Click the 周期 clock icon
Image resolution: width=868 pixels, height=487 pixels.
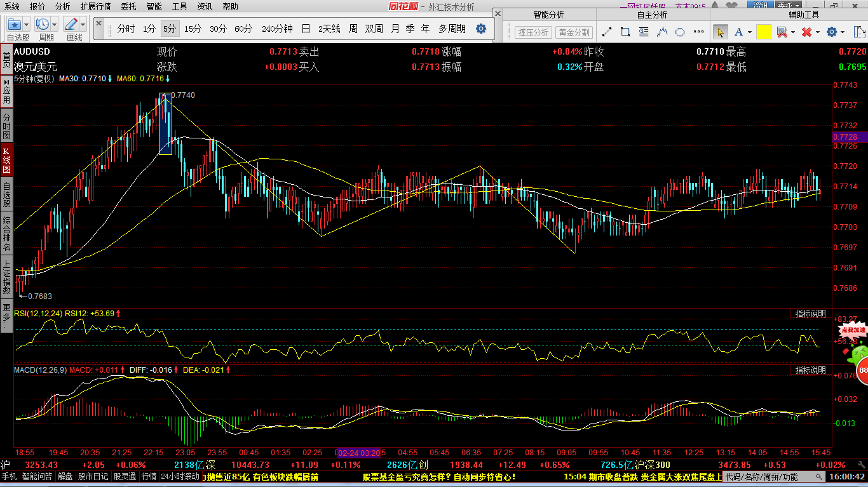[43, 24]
